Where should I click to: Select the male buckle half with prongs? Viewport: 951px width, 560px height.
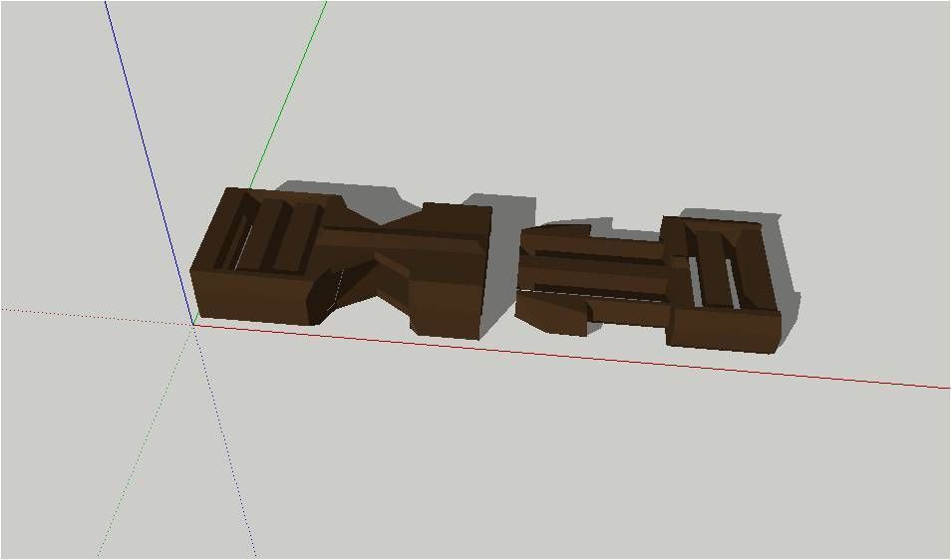pyautogui.click(x=650, y=284)
